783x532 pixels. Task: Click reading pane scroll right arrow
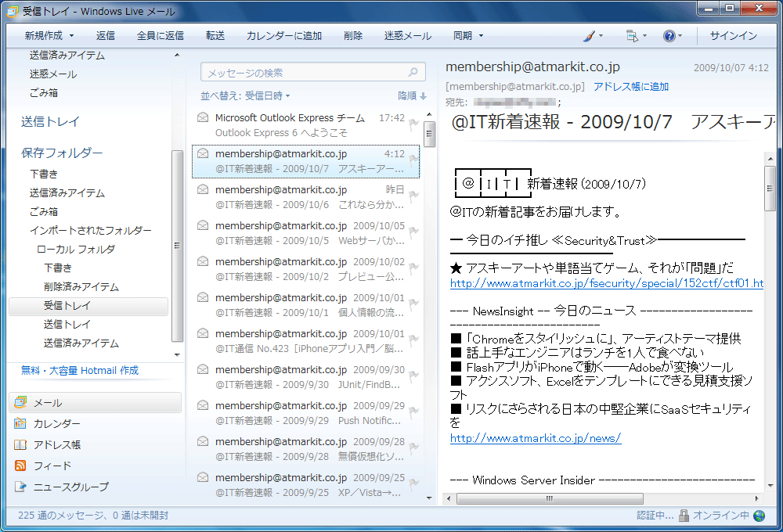[757, 498]
